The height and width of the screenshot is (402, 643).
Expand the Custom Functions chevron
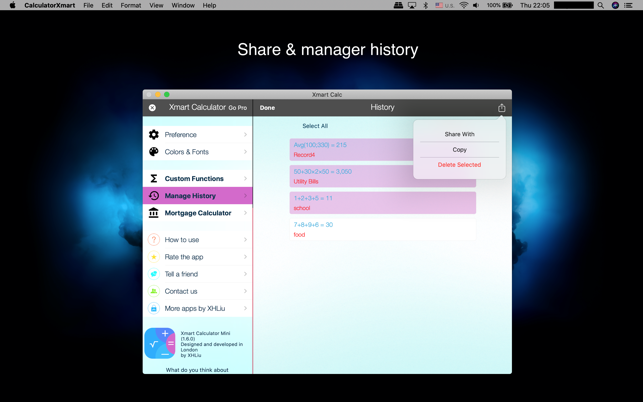pyautogui.click(x=245, y=178)
